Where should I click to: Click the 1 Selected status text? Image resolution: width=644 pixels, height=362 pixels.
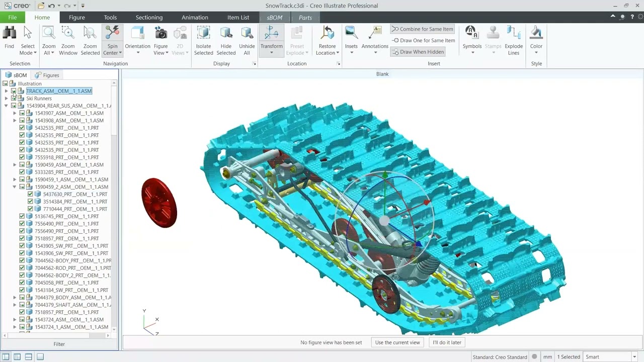pyautogui.click(x=569, y=357)
